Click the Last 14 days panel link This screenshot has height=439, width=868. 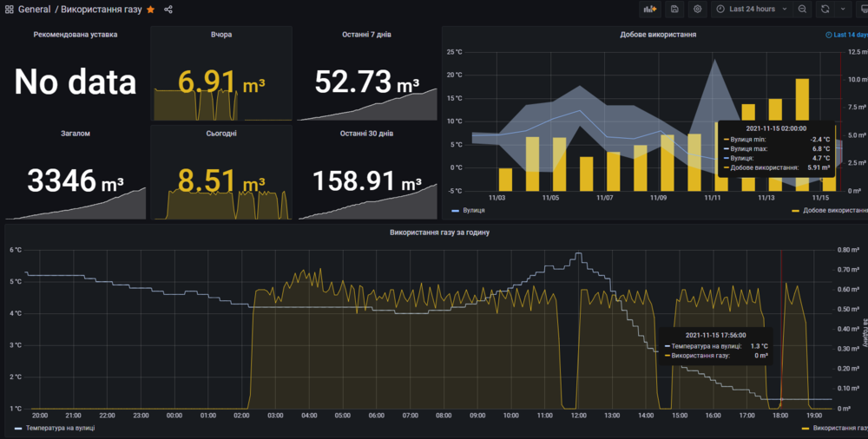847,35
